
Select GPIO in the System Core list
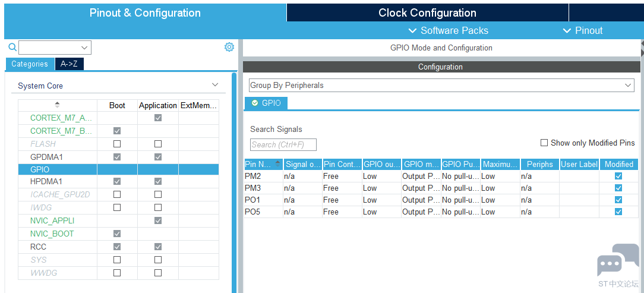(118, 169)
